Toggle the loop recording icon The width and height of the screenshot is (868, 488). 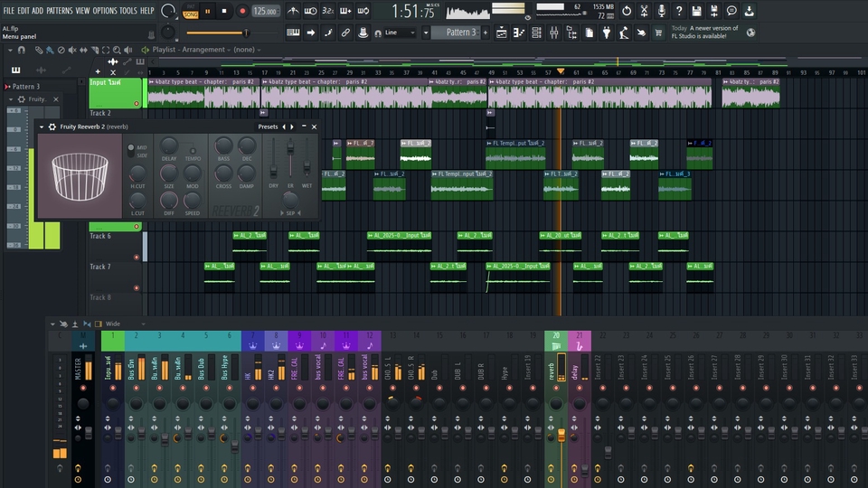pos(363,11)
